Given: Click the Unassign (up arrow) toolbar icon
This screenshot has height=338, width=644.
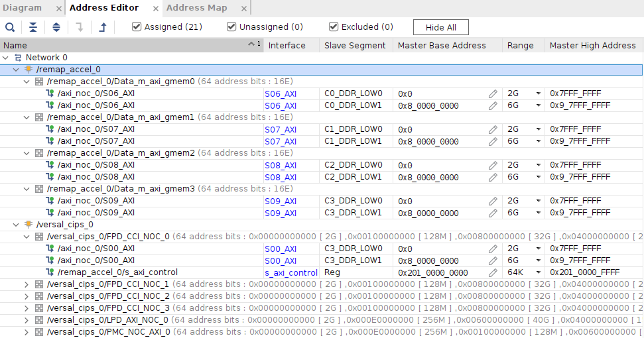Looking at the screenshot, I should (x=103, y=27).
